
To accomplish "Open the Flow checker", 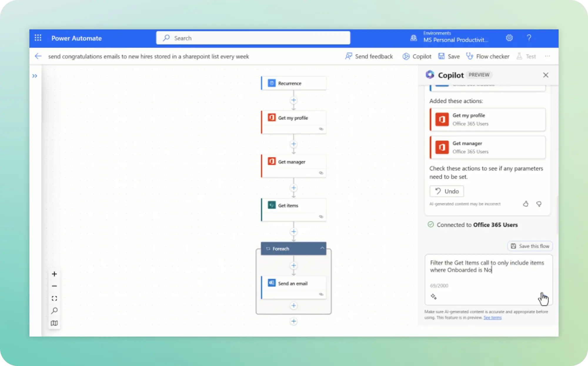I will click(488, 56).
